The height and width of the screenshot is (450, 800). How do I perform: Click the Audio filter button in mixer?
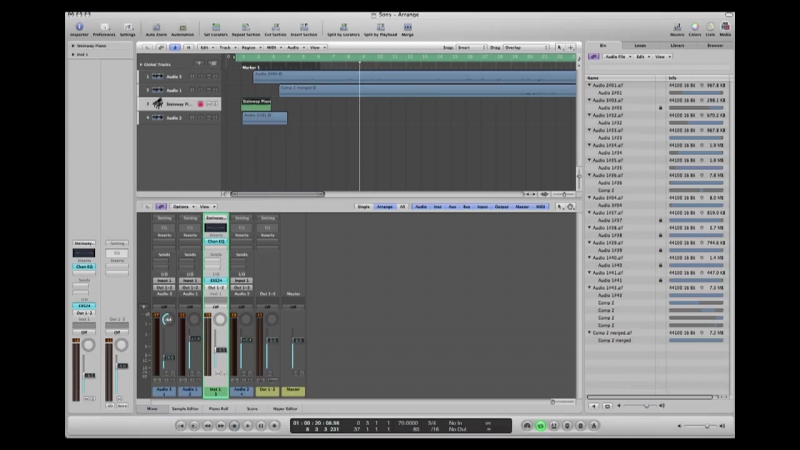[421, 207]
